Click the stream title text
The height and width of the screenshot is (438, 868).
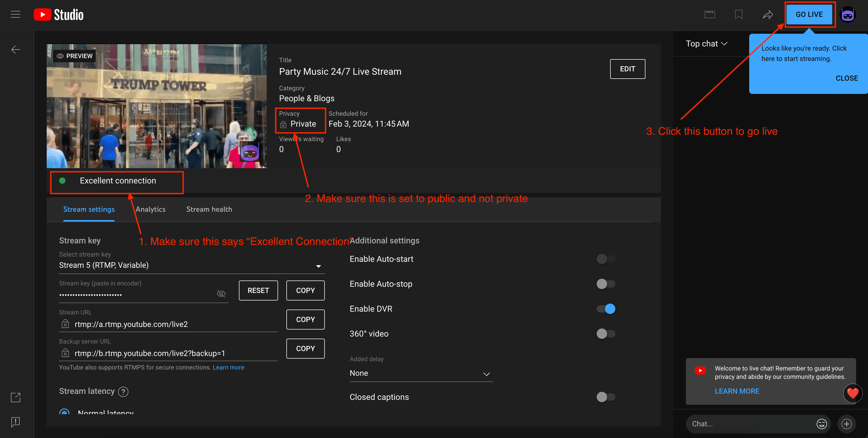coord(340,72)
